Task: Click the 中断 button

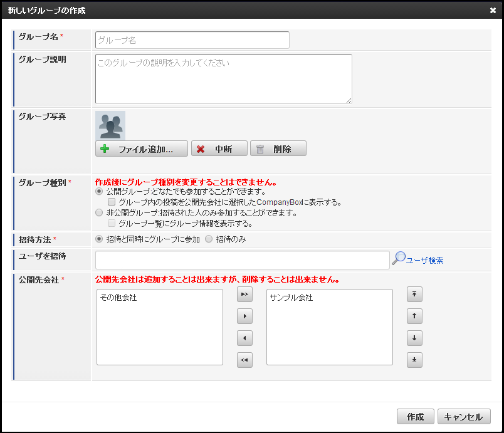Action: 219,149
